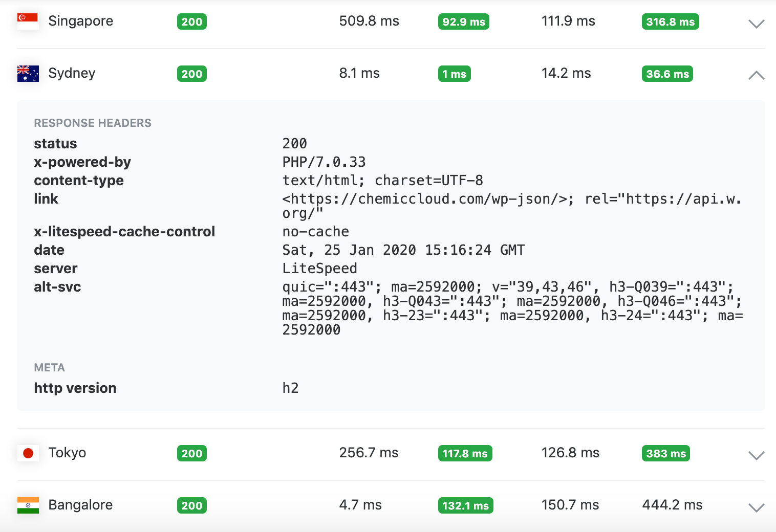Viewport: 776px width, 532px height.
Task: Click the Australian flag beside Sydney
Action: [28, 73]
